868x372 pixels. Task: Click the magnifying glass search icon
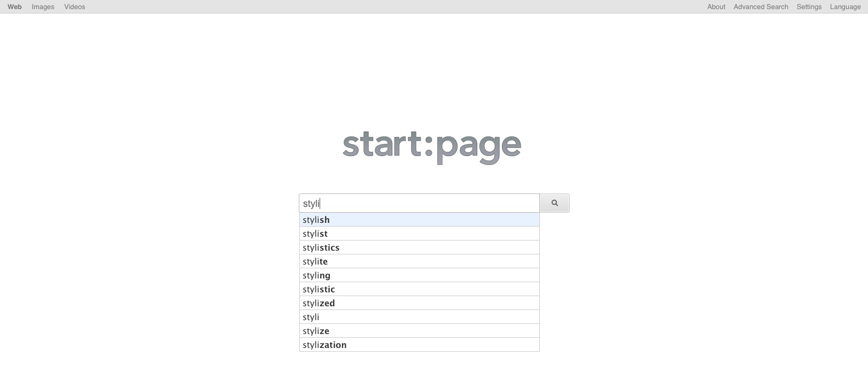tap(554, 203)
